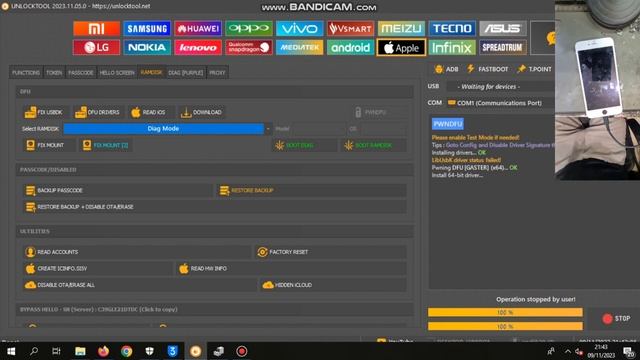Open Firefox from the taskbar
This screenshot has width=640, height=360.
tap(103, 351)
